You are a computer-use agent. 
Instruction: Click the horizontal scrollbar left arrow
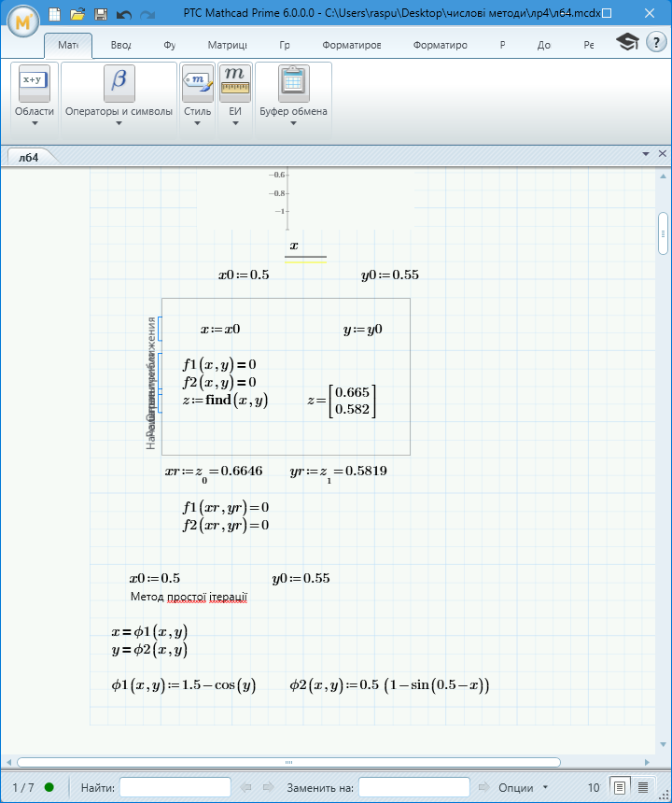(8, 762)
